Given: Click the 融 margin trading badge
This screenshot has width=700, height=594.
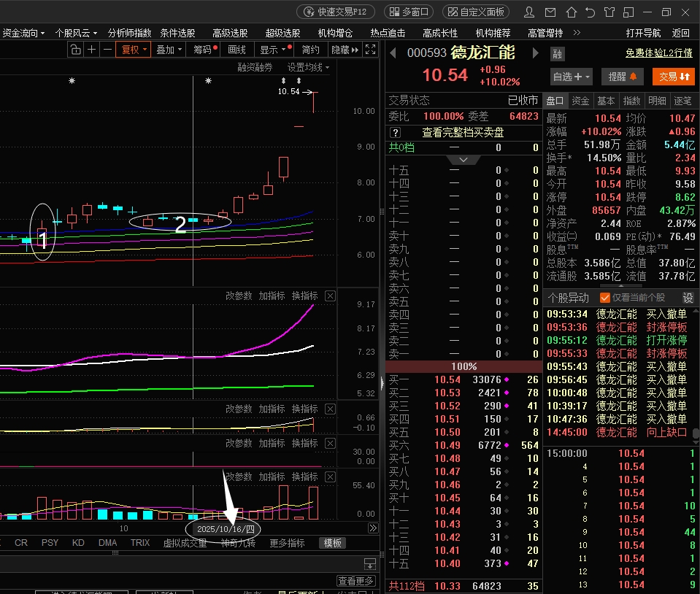Looking at the screenshot, I should point(557,54).
